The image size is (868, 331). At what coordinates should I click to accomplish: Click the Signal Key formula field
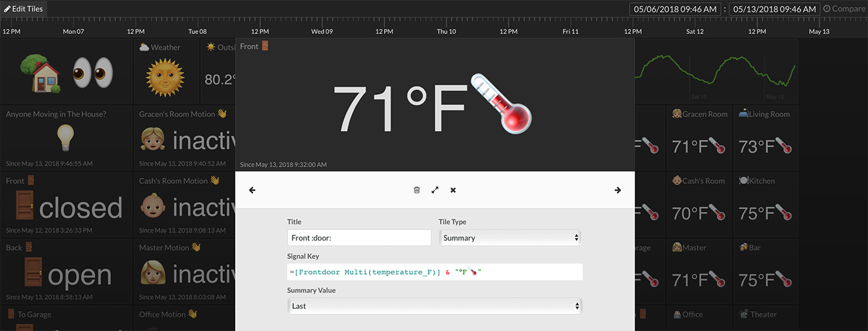pos(435,272)
